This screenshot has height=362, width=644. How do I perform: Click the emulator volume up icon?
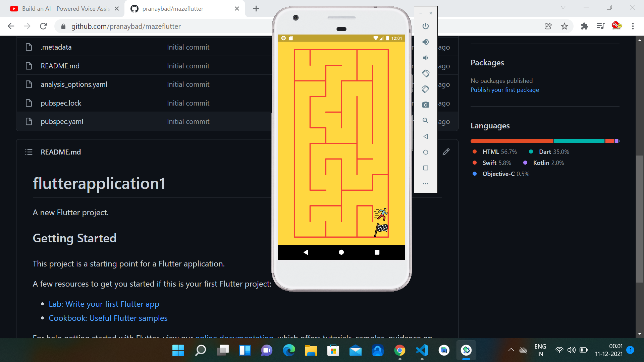tap(425, 42)
